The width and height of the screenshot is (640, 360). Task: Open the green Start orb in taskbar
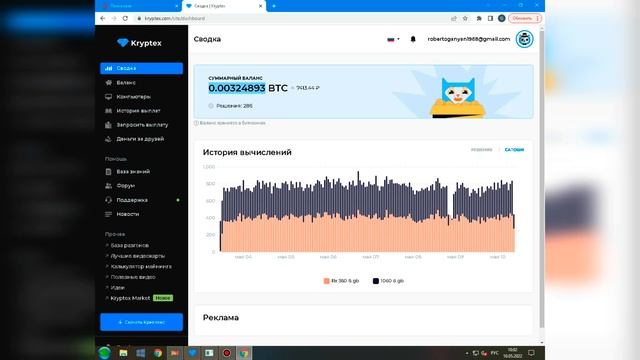[104, 353]
